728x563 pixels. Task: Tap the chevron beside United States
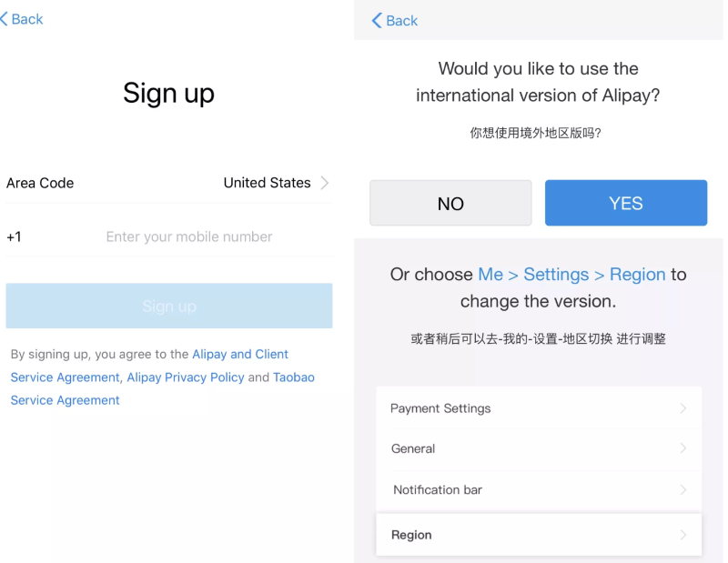pyautogui.click(x=325, y=183)
